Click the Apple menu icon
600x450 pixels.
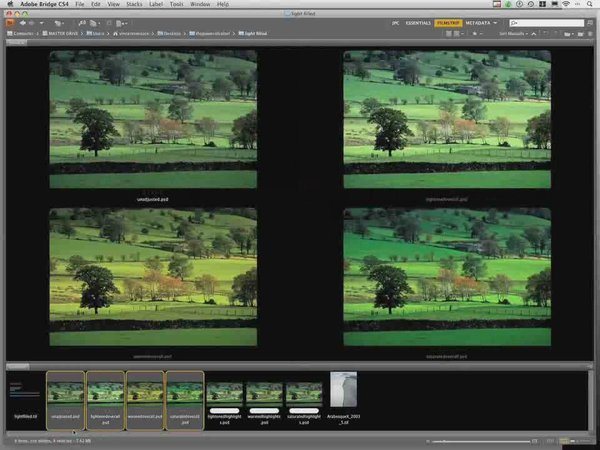7,5
